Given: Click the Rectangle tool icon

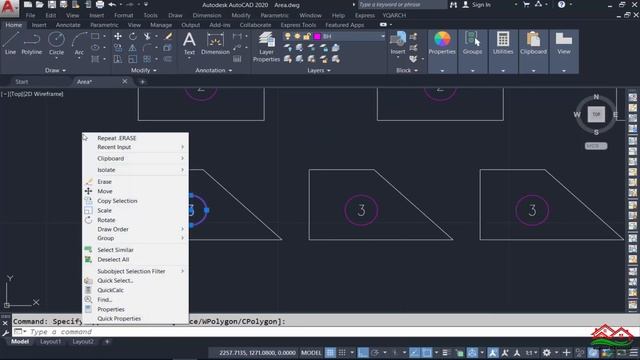Looking at the screenshot, I should click(95, 36).
